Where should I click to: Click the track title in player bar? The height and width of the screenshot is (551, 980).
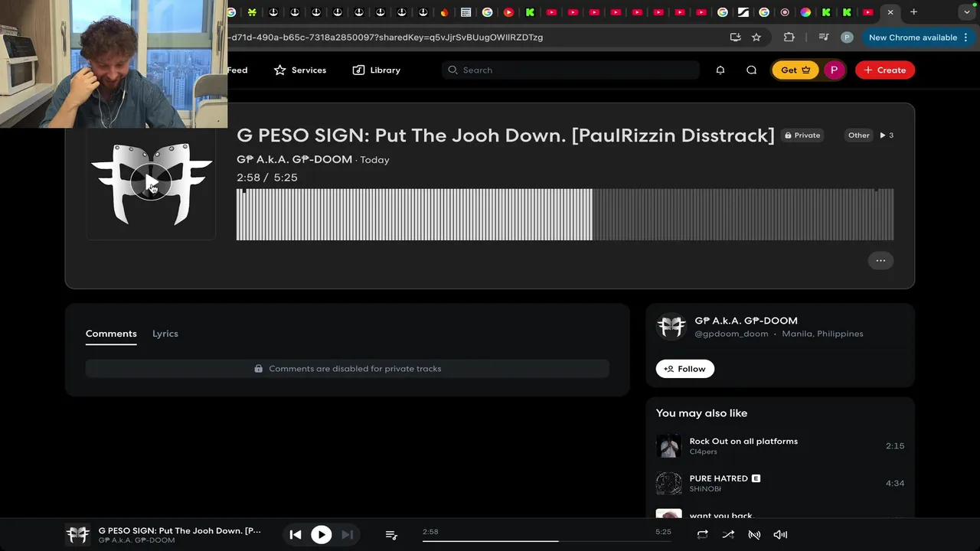179,530
